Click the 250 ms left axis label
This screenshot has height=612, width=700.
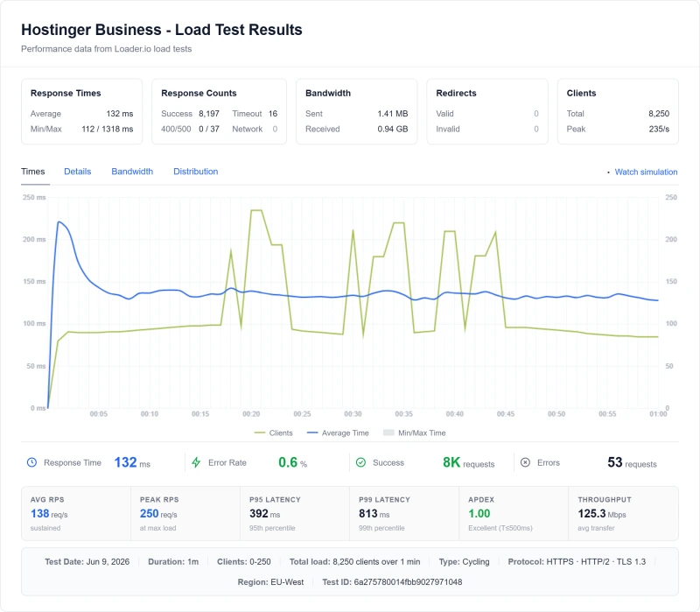pos(34,197)
